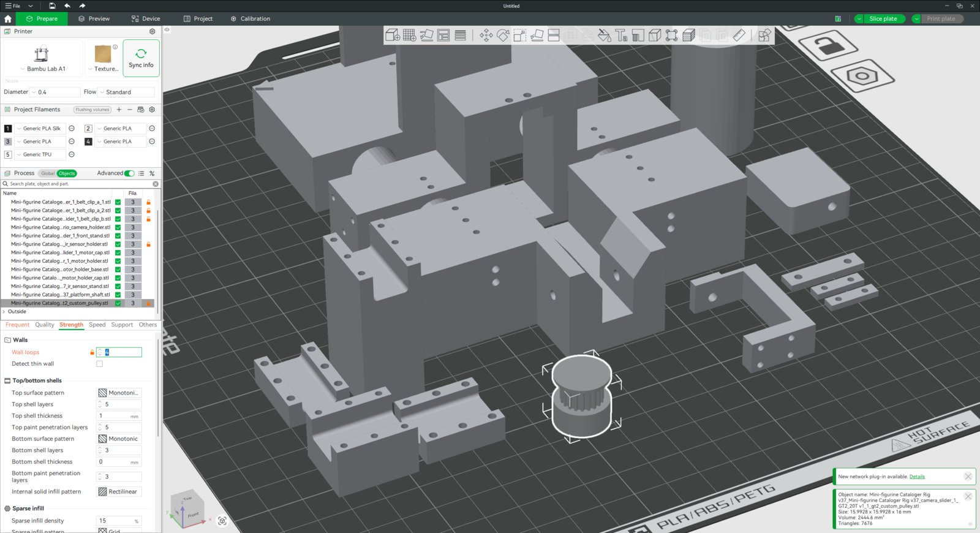980x533 pixels.
Task: Switch to the Device tab
Action: (x=146, y=19)
